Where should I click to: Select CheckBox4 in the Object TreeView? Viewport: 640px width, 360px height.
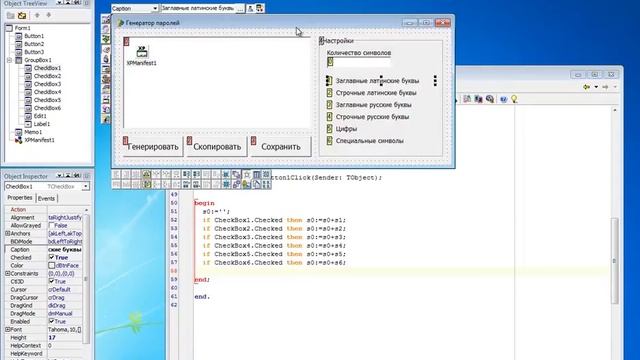coord(47,92)
